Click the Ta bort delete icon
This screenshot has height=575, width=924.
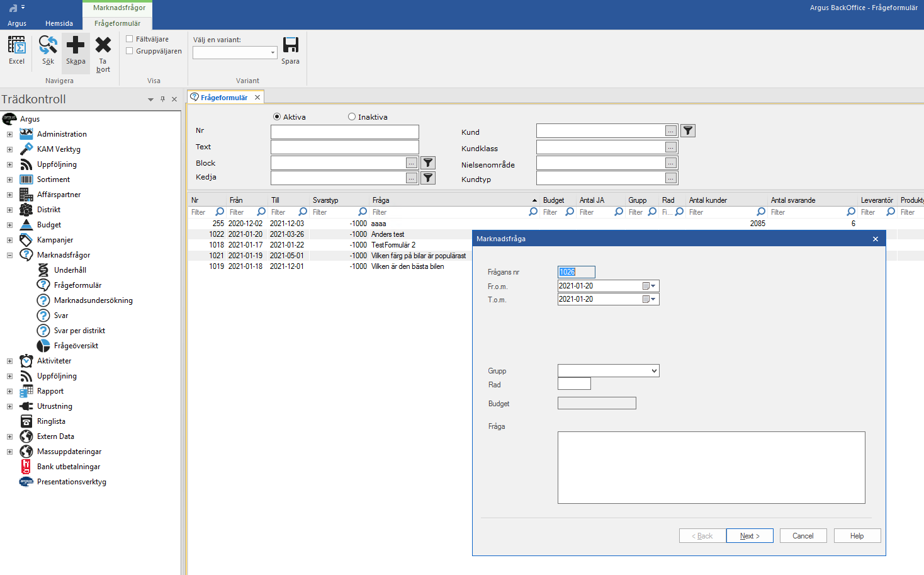103,45
